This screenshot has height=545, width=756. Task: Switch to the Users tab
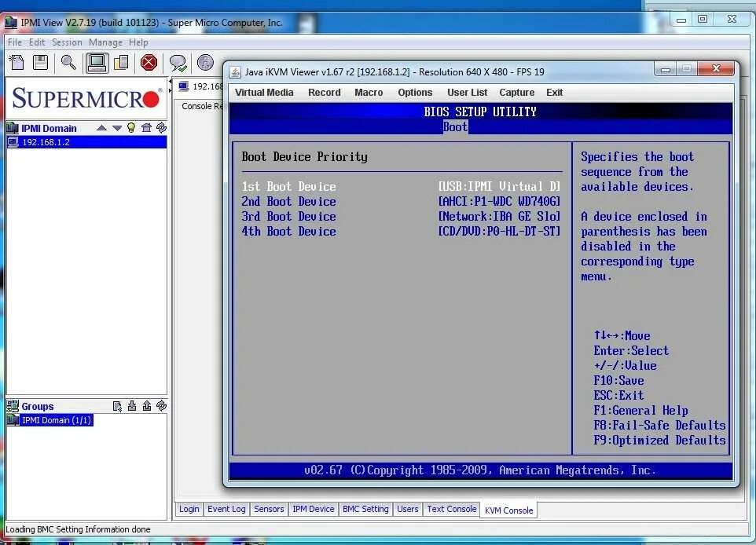tap(407, 509)
